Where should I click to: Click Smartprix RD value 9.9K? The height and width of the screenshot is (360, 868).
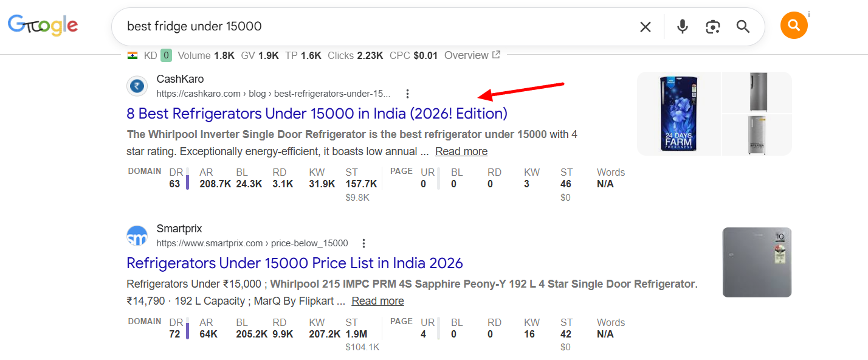[x=283, y=334]
